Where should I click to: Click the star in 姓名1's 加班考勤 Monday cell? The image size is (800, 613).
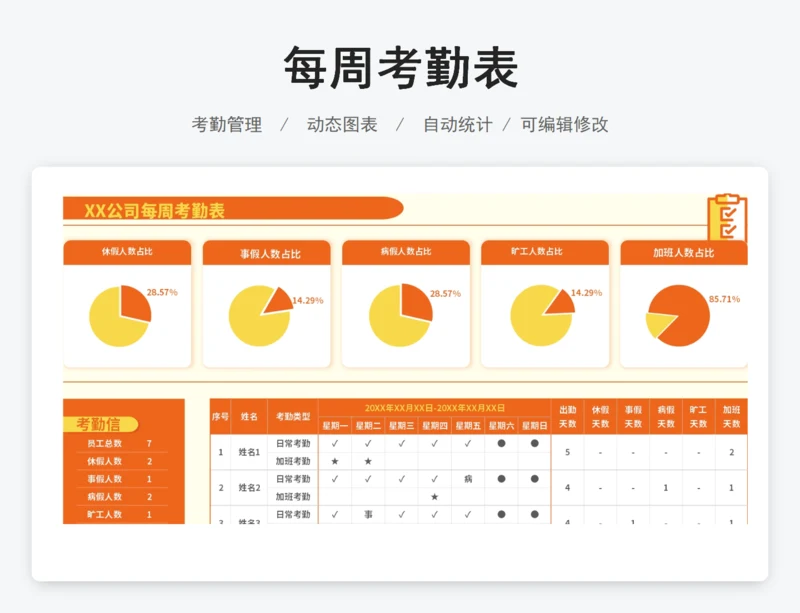point(335,461)
